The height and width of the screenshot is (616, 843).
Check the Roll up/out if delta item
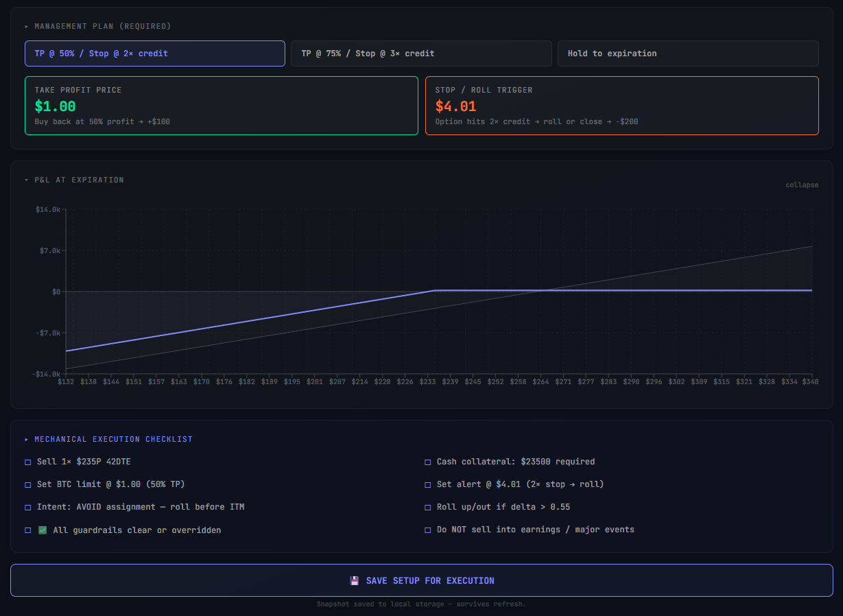point(427,506)
